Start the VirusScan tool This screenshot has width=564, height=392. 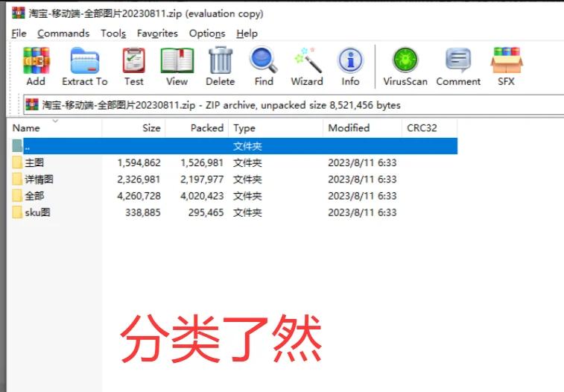coord(405,60)
